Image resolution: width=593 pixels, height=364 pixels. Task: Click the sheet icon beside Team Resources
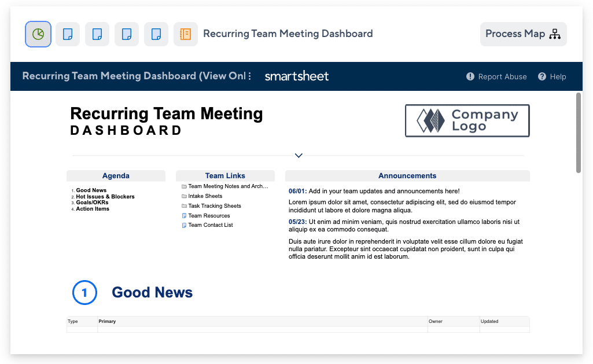[x=184, y=216]
